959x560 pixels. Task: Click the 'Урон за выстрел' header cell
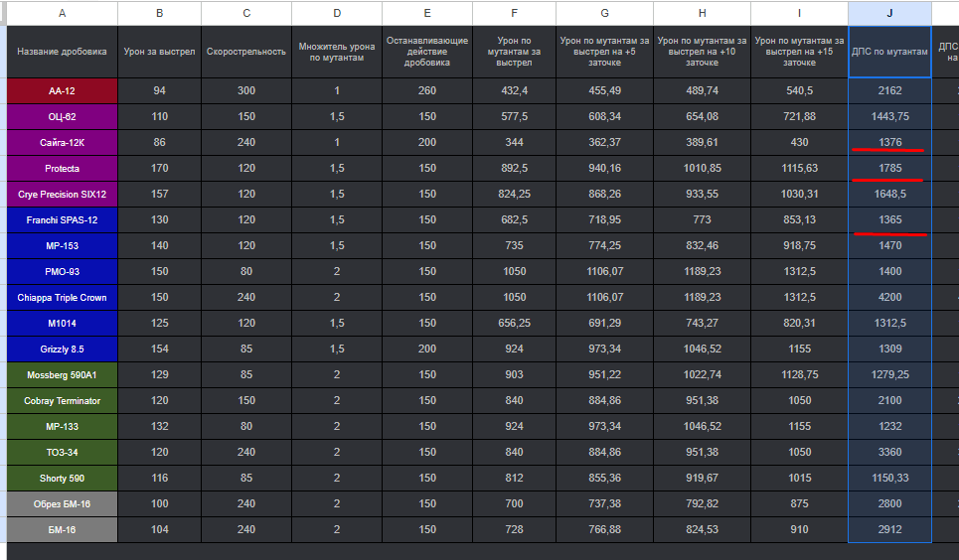click(x=159, y=52)
